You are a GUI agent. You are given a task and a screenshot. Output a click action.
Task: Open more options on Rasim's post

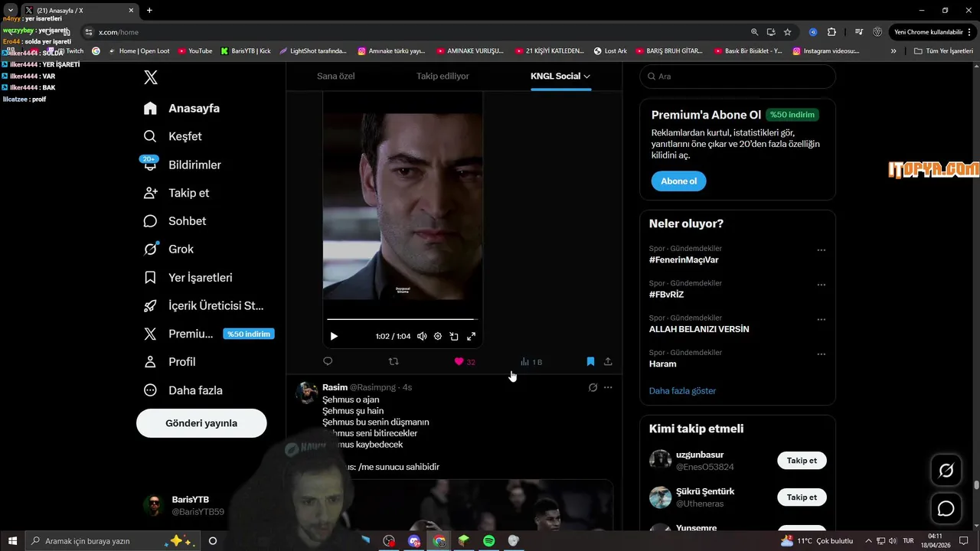(608, 387)
